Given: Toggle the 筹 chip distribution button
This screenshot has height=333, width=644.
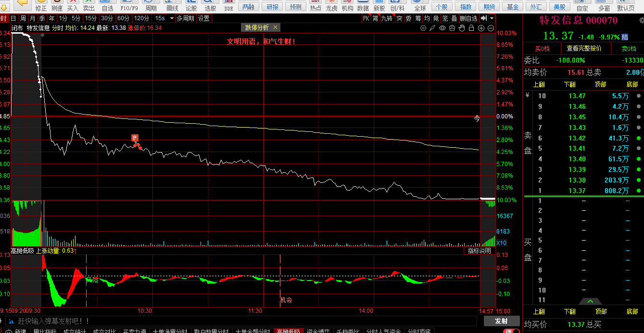Looking at the screenshot, I should click(x=418, y=18).
